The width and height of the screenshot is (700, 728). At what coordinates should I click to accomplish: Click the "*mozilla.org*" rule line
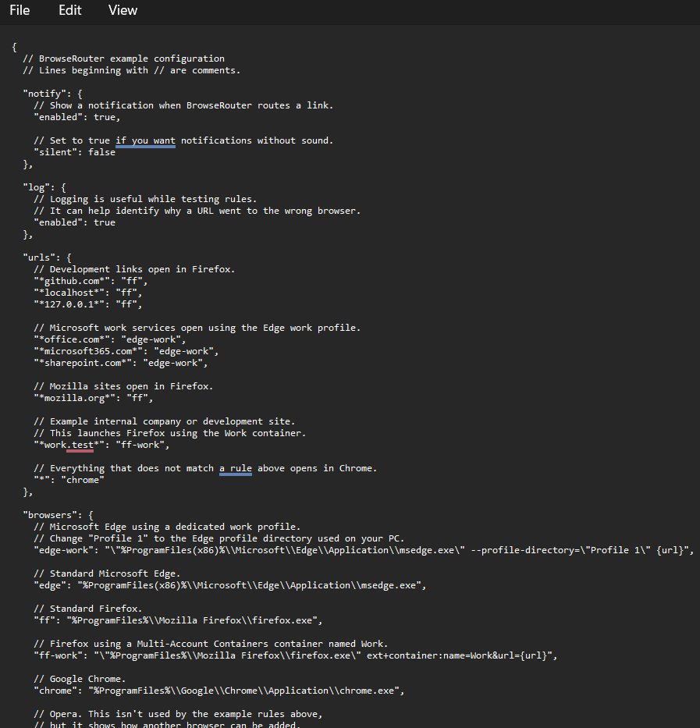click(94, 399)
